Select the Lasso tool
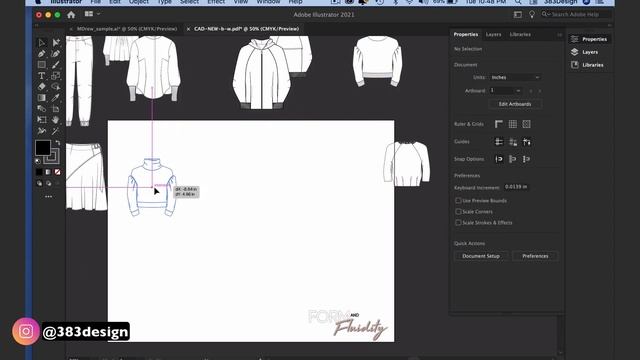The image size is (640, 360). pos(56,87)
